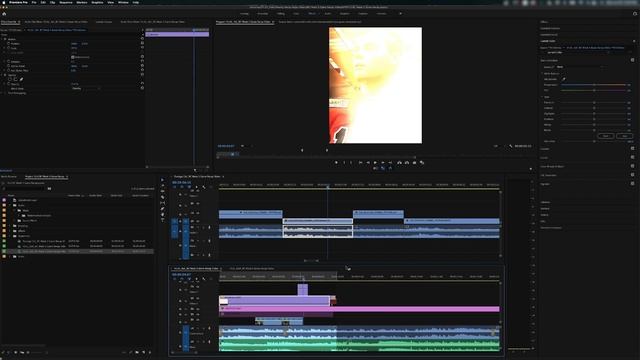Create new bin in Project panel
Image resolution: width=640 pixels, height=360 pixels.
137,352
